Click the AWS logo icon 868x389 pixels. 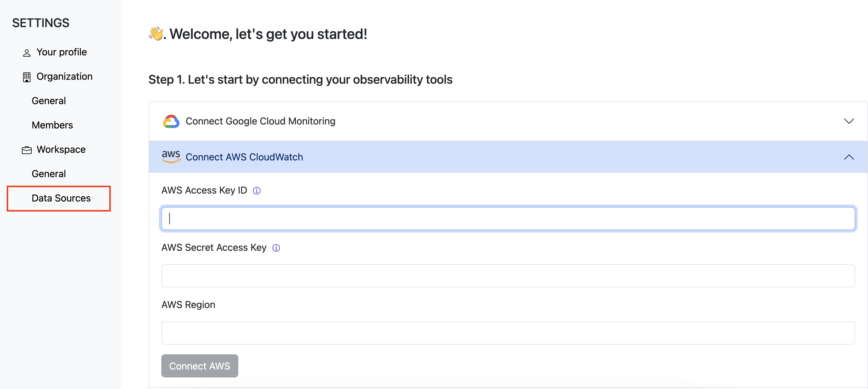171,157
